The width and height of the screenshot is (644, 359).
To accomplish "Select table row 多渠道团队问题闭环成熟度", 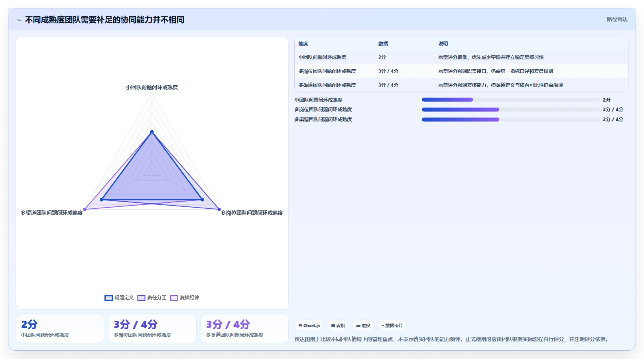I will tap(461, 85).
